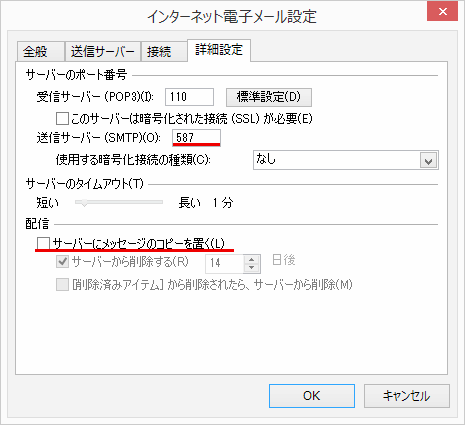Screen dimensions: 465x425
Task: Click the encryption combo box showing なし
Action: pyautogui.click(x=346, y=160)
